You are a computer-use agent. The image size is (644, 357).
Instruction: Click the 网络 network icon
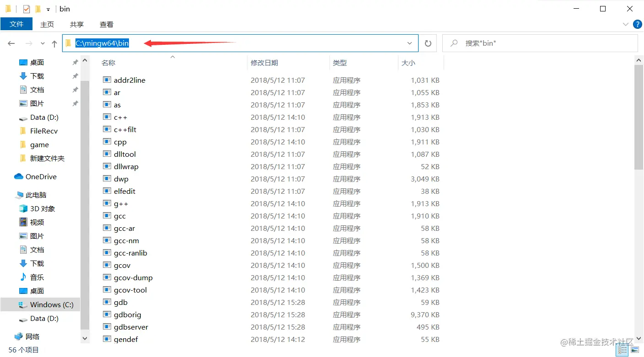click(19, 336)
